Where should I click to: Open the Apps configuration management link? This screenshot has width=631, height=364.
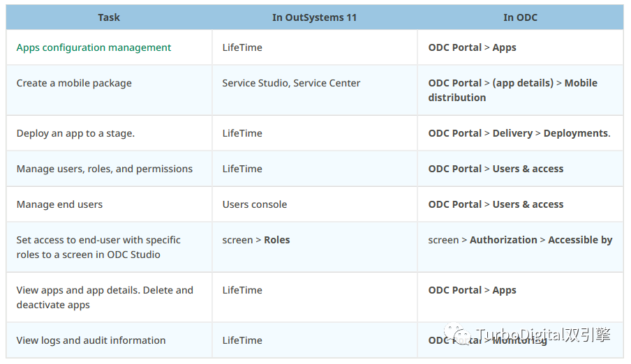coord(94,47)
